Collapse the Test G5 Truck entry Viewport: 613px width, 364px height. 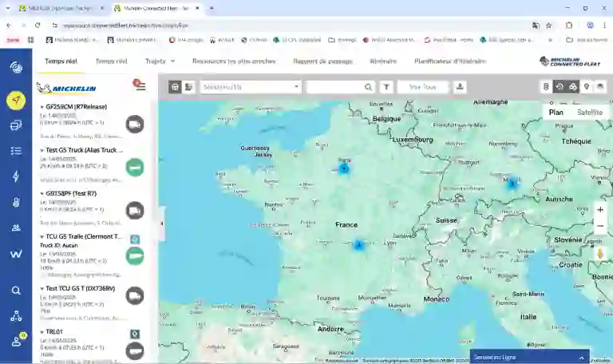(42, 150)
